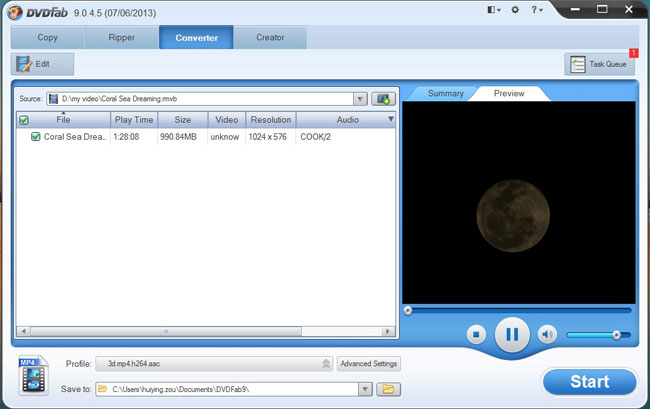
Task: Expand the Source path dropdown
Action: pyautogui.click(x=360, y=99)
